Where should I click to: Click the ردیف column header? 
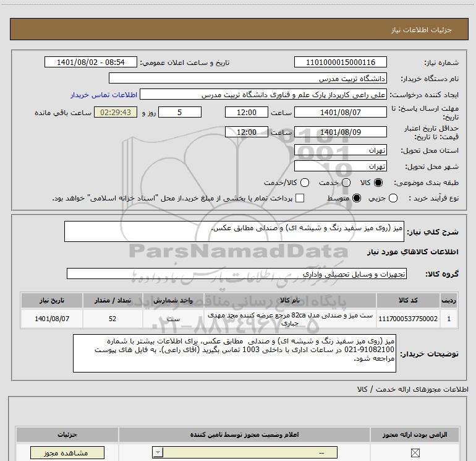point(449,300)
